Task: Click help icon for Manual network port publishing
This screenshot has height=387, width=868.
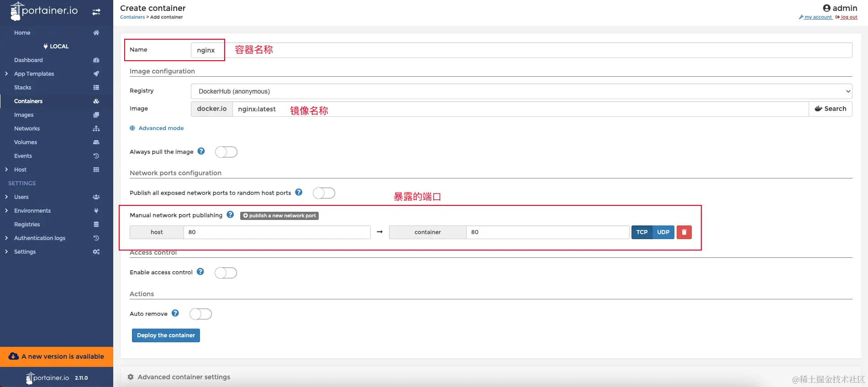Action: coord(230,214)
